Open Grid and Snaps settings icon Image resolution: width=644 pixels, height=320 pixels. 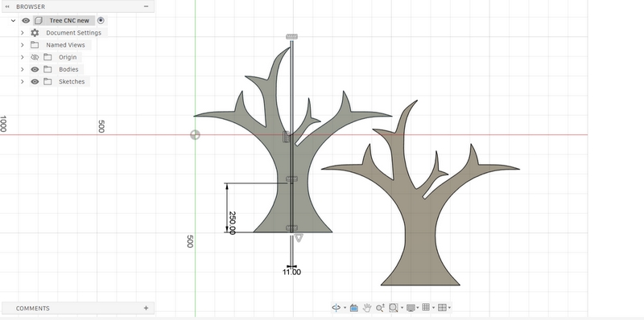[x=426, y=307]
